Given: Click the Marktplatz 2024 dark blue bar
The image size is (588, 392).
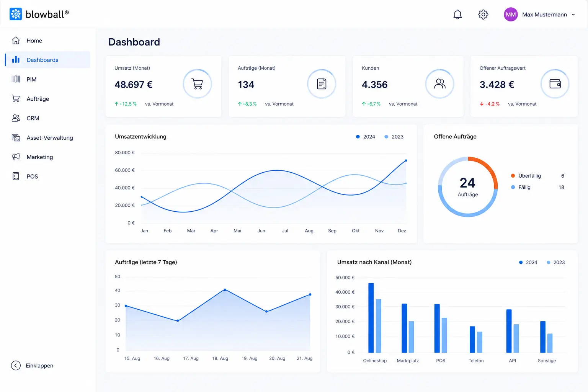Looking at the screenshot, I should [x=404, y=328].
